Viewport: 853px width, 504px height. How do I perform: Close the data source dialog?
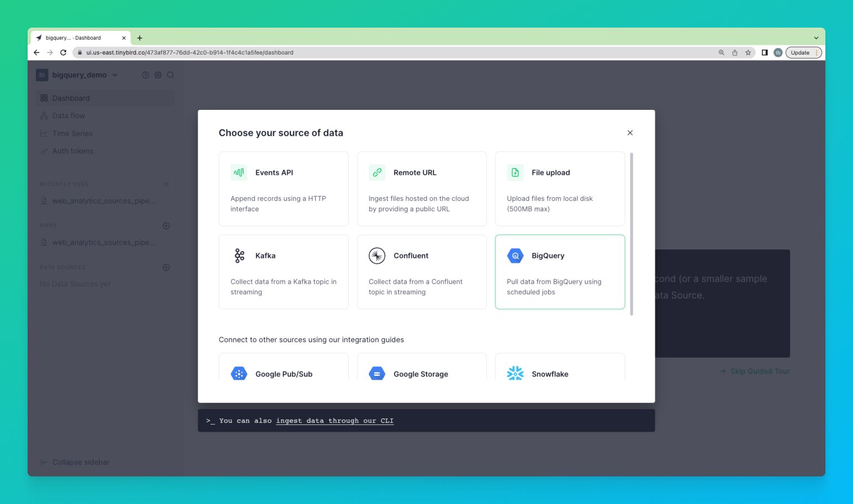coord(630,133)
